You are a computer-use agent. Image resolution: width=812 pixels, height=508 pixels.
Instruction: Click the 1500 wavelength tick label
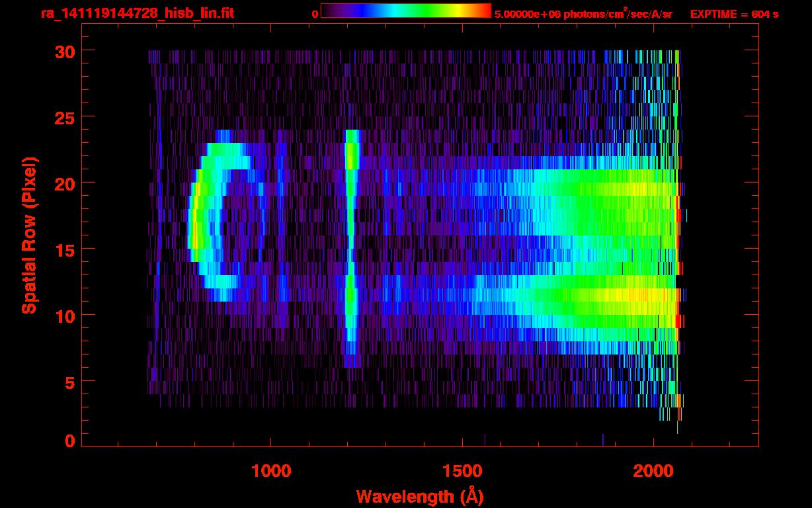point(462,471)
